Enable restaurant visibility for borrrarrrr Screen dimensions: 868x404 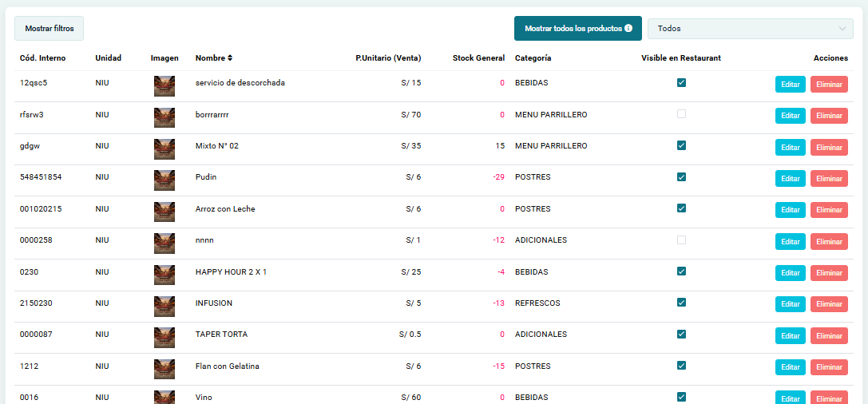(681, 114)
